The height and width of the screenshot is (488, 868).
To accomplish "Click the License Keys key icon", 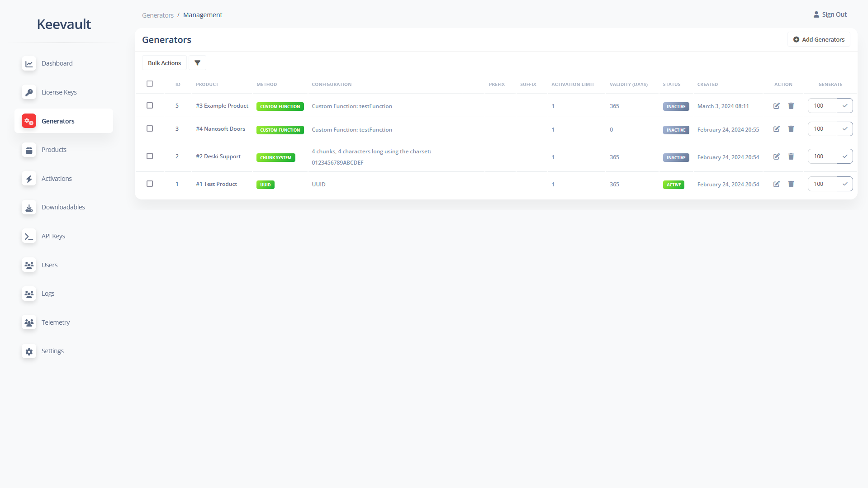I will [x=29, y=92].
